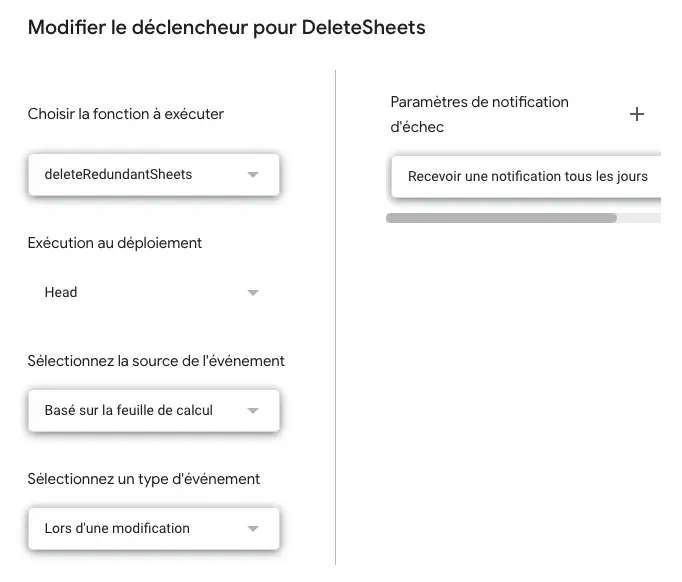Click the empty scrollbar track right of thumb
Image resolution: width=682 pixels, height=582 pixels.
(x=639, y=218)
